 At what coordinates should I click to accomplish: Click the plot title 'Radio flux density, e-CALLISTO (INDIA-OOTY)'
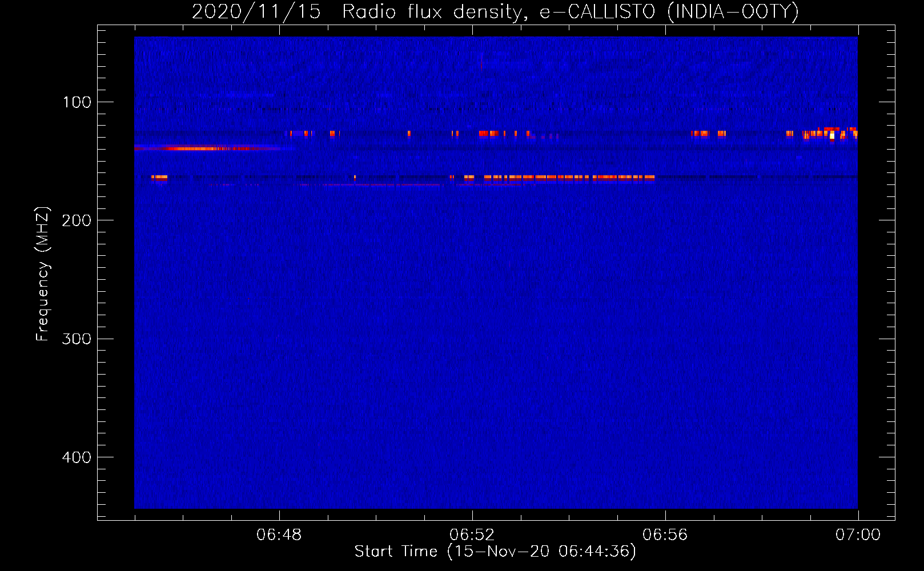[x=570, y=11]
